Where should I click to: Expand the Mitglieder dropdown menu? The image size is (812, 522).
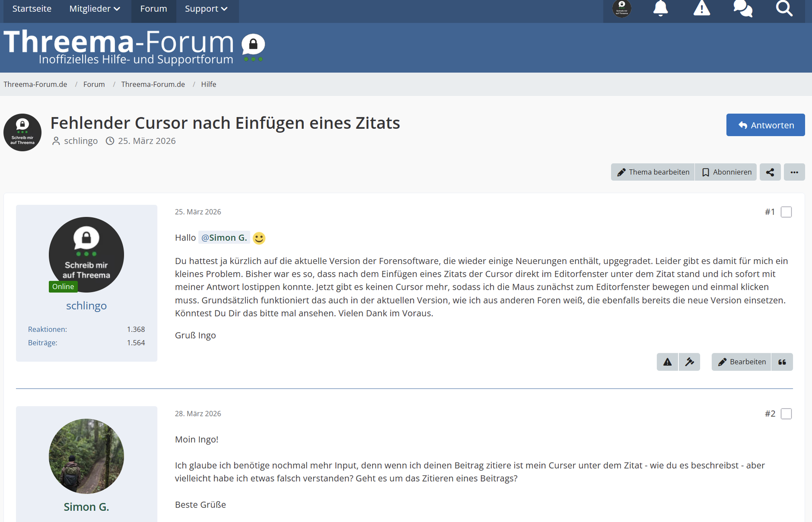(95, 9)
